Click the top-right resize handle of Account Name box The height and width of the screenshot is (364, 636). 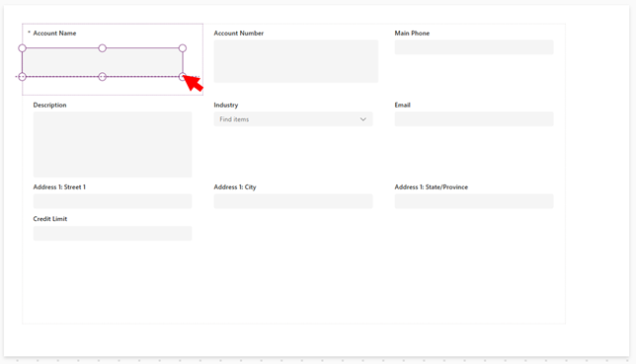click(183, 48)
